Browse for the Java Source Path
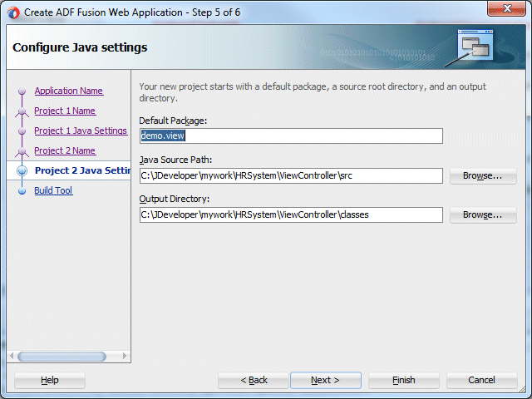532x399 pixels. (x=483, y=175)
